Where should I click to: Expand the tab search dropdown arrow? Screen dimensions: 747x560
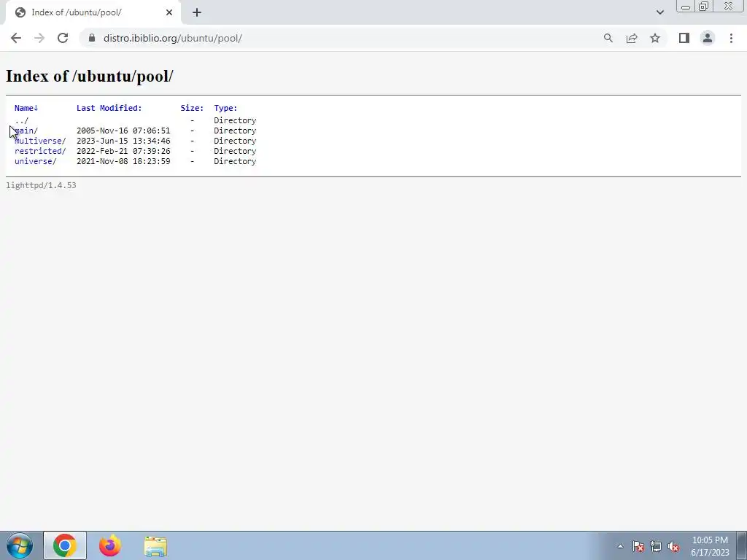click(659, 12)
